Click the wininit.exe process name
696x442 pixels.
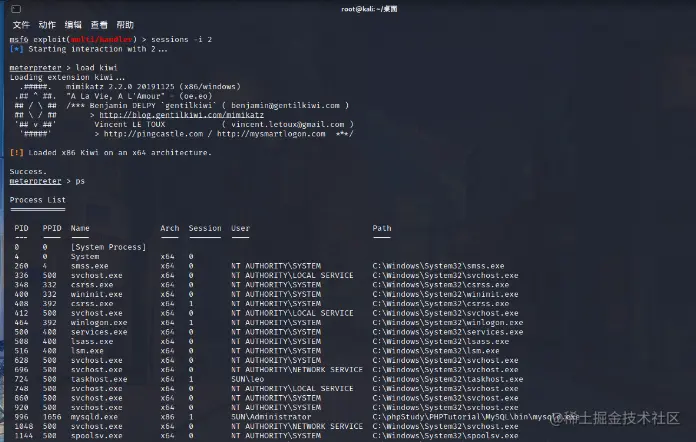pos(96,294)
